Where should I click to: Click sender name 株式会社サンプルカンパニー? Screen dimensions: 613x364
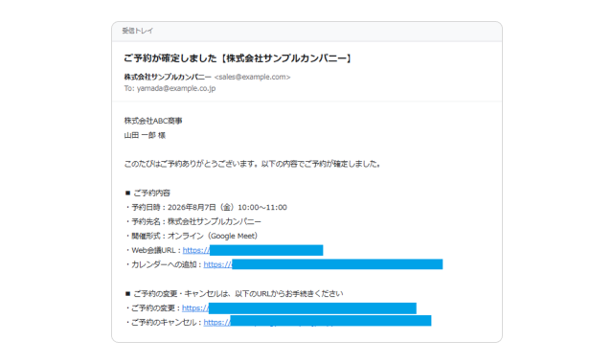click(x=168, y=77)
